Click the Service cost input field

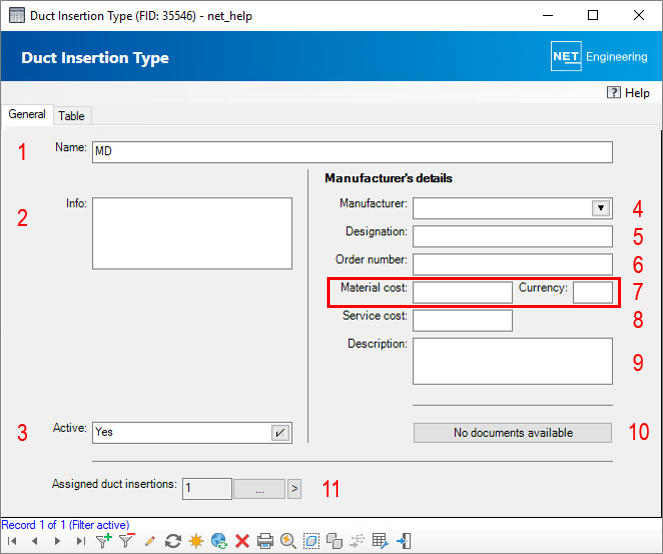coord(463,321)
